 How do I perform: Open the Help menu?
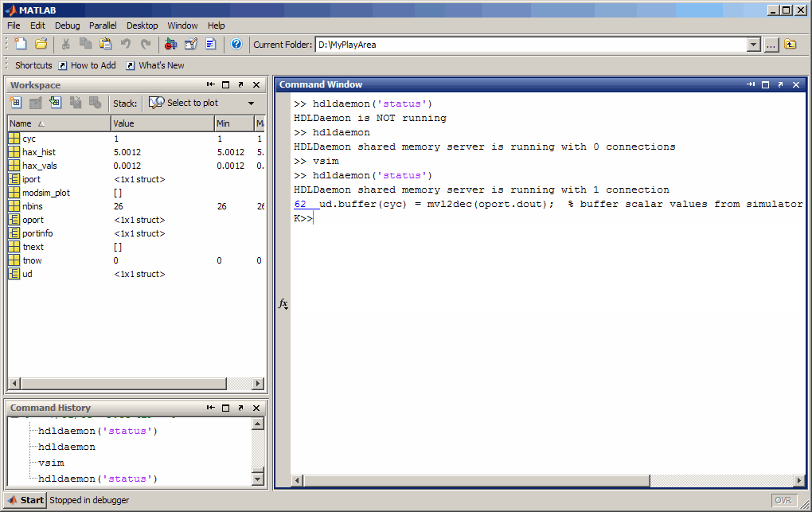click(x=216, y=25)
